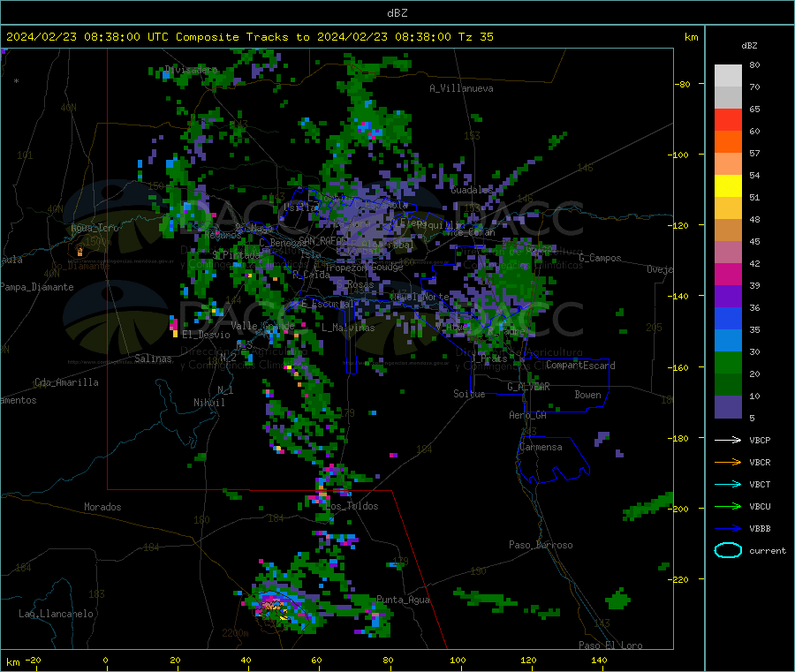
Task: Select the 5 dBZ purple-gray color swatch
Action: [x=728, y=407]
